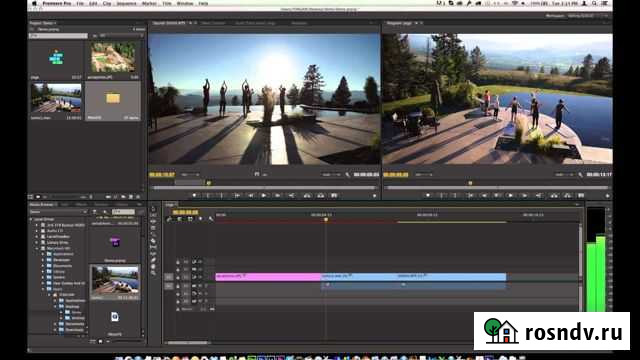This screenshot has height=360, width=640.
Task: Toggle lock on the top video track
Action: [x=178, y=262]
